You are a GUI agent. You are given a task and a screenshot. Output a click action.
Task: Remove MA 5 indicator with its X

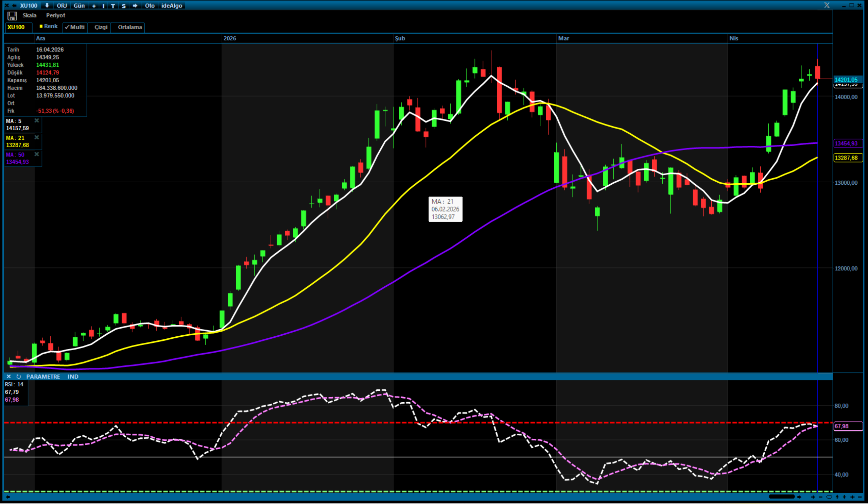pyautogui.click(x=36, y=121)
